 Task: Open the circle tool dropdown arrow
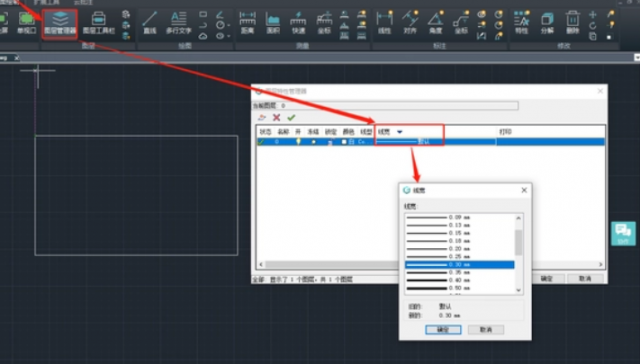pos(229,25)
